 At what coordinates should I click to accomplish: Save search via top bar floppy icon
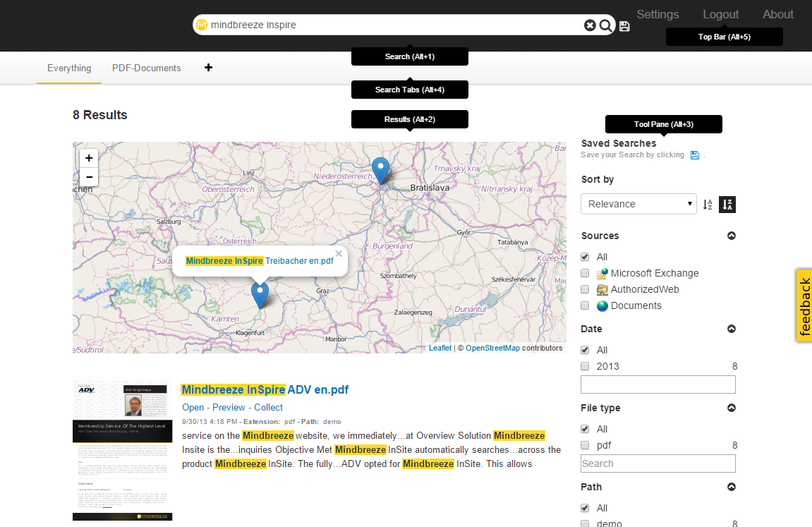(x=624, y=26)
